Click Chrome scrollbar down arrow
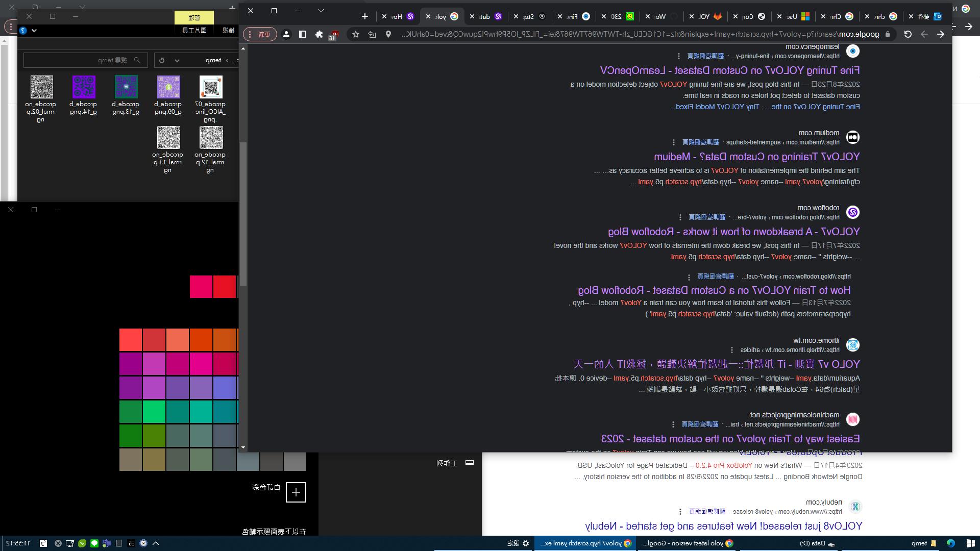 [243, 447]
